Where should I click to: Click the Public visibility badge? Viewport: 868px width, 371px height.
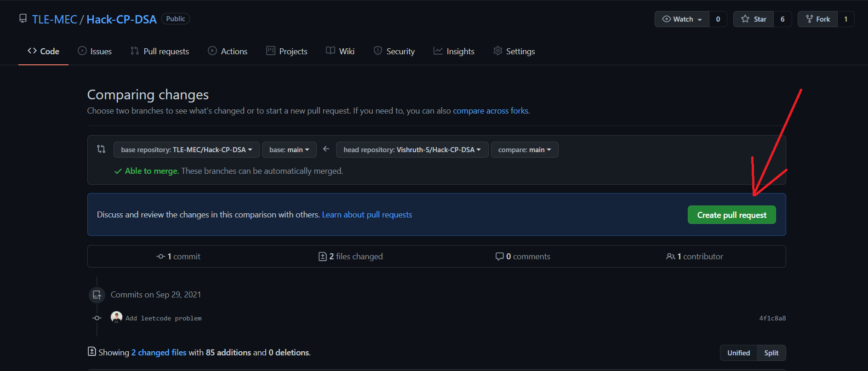coord(176,19)
